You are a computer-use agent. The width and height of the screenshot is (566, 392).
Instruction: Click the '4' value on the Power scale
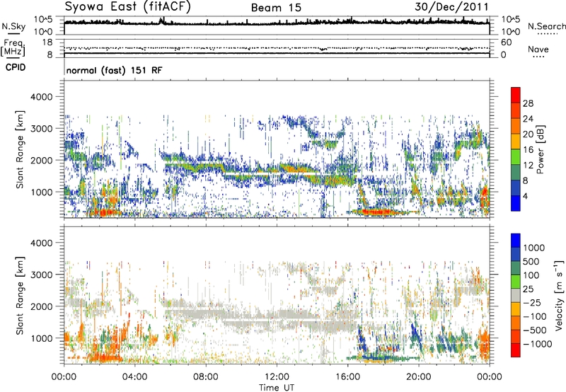coord(525,197)
